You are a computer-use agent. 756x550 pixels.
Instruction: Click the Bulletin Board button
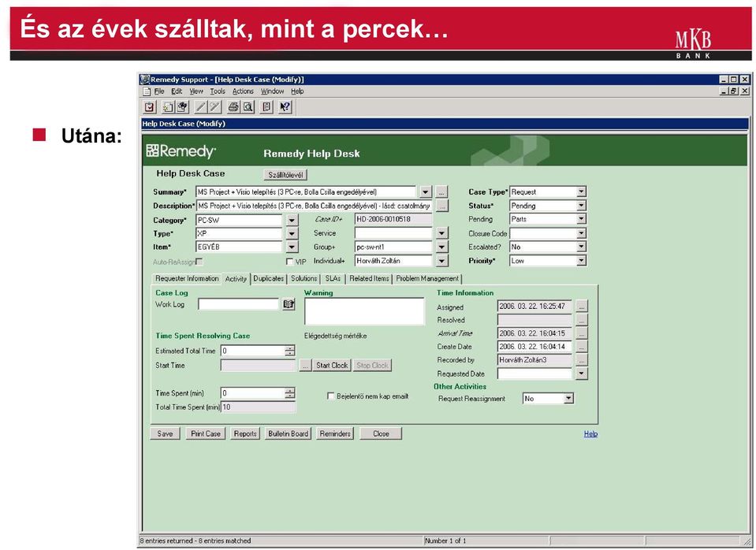coord(289,434)
